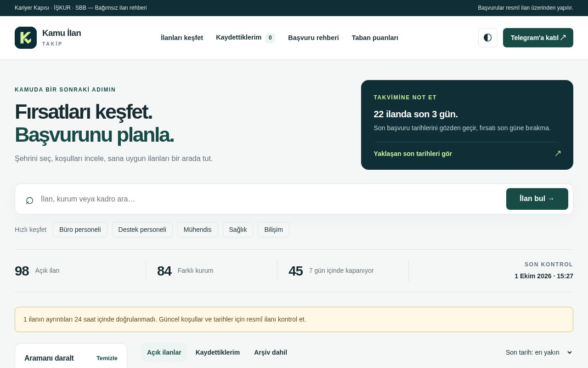Select the Destek personeli quick filter

[142, 230]
